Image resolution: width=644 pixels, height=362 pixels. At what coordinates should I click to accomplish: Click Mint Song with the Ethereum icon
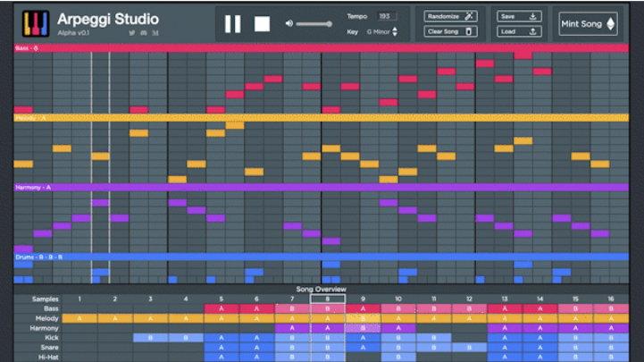(x=588, y=24)
